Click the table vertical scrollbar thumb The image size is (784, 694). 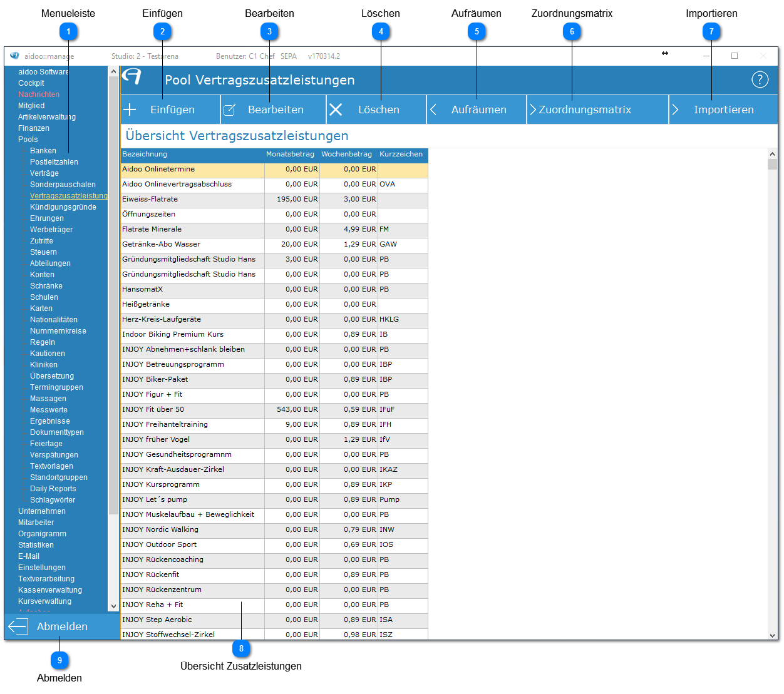772,165
